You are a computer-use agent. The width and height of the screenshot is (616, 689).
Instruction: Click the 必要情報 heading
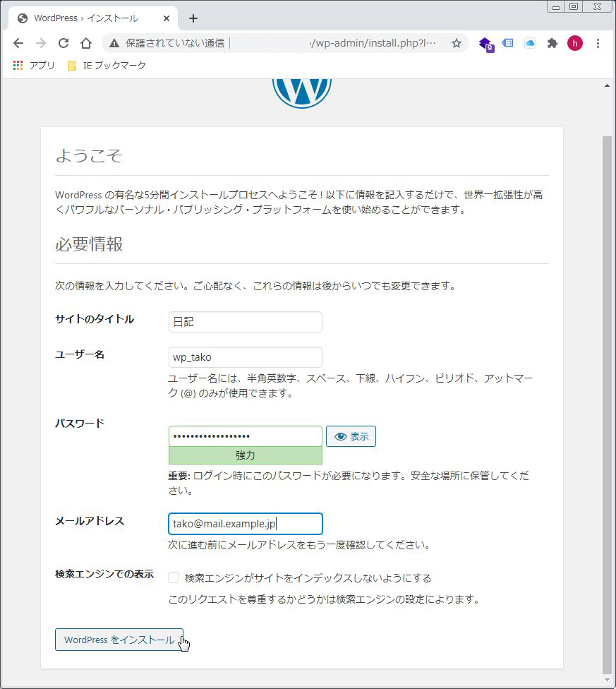89,244
